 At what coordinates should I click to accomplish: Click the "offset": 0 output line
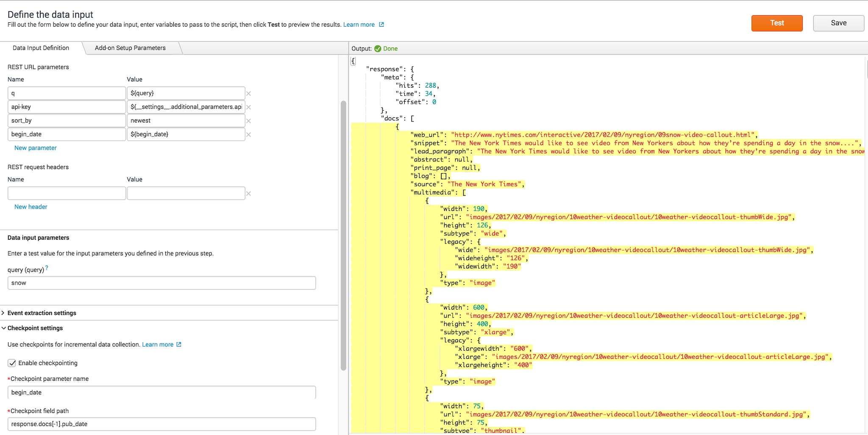point(416,102)
